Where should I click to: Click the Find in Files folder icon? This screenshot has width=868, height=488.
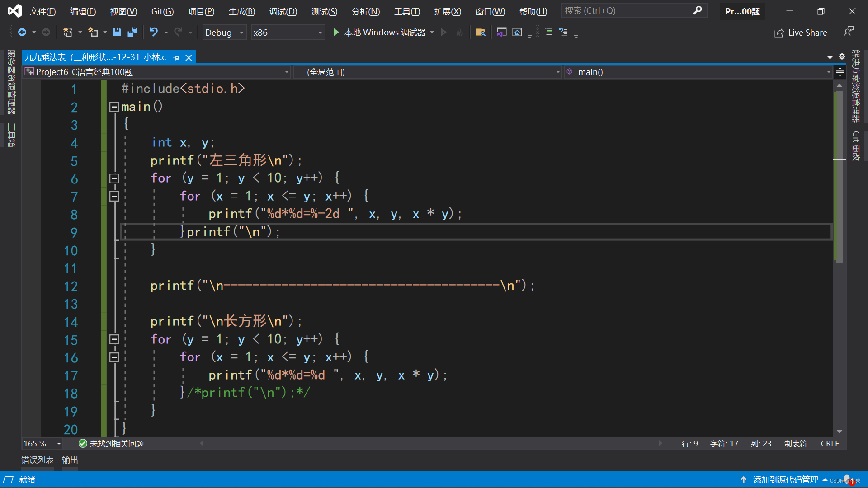(x=480, y=32)
